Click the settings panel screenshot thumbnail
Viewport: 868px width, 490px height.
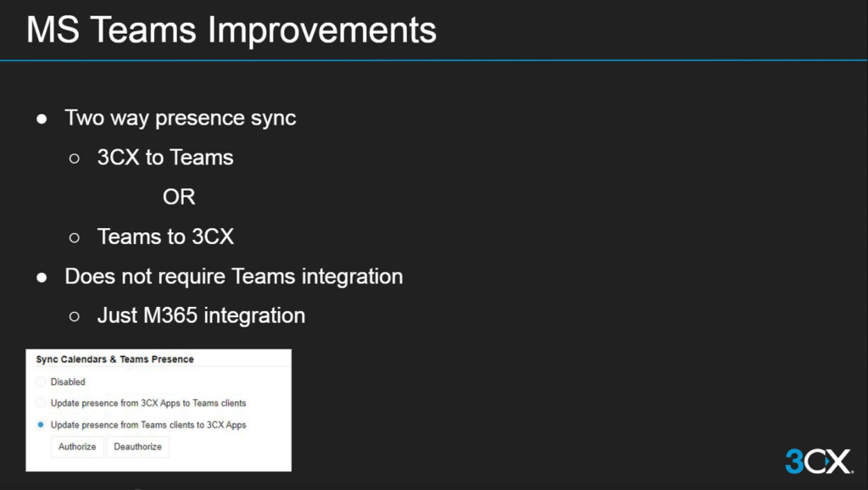tap(159, 410)
